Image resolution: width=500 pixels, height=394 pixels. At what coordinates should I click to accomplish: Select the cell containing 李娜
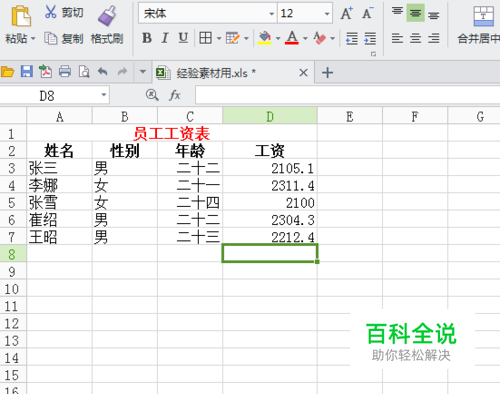pos(59,185)
